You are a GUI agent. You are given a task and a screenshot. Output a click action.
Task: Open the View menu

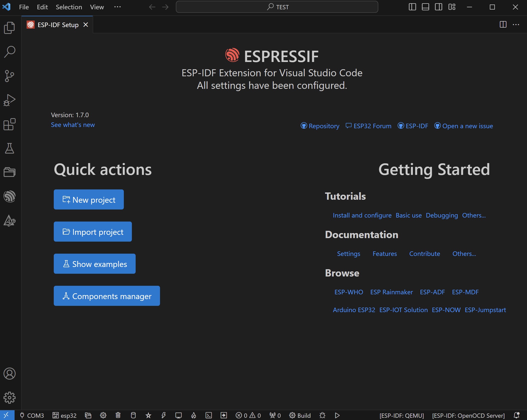click(97, 7)
